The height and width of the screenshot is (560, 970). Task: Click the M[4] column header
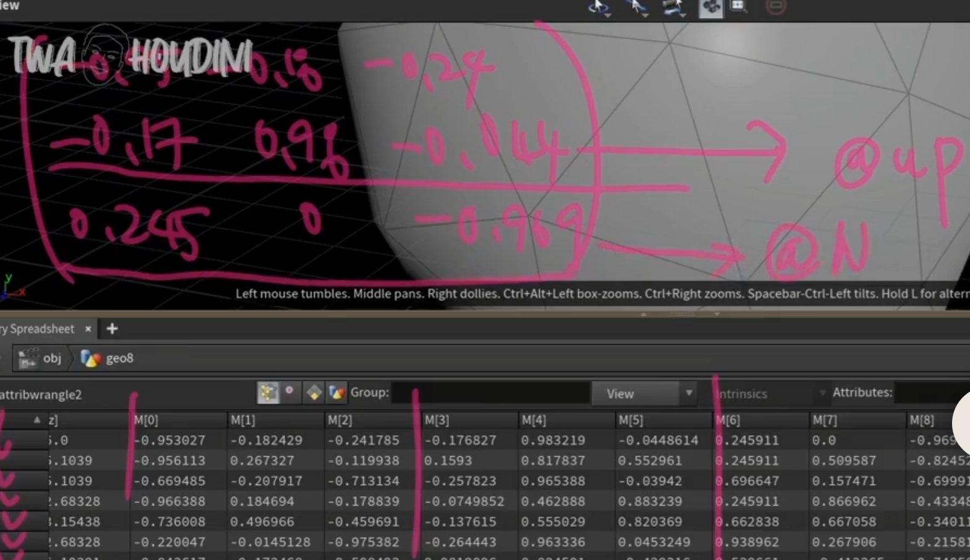567,420
